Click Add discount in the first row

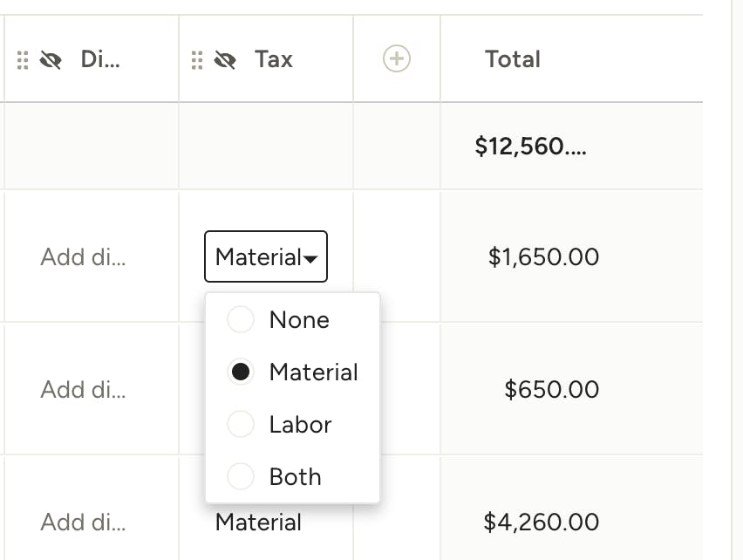coord(83,256)
